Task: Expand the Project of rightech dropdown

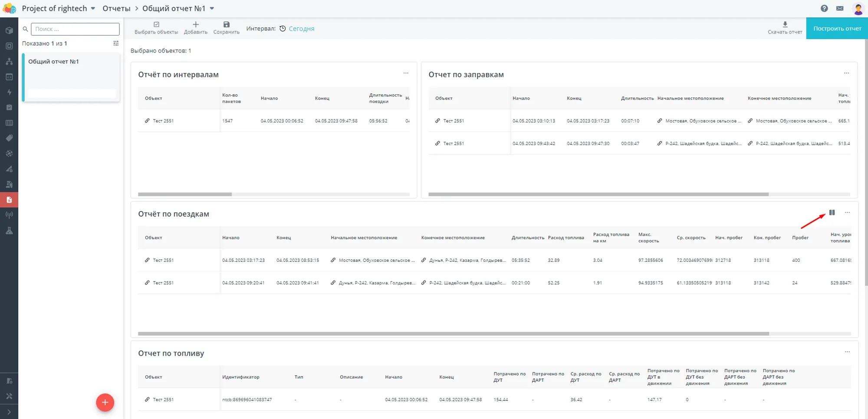Action: pos(93,9)
